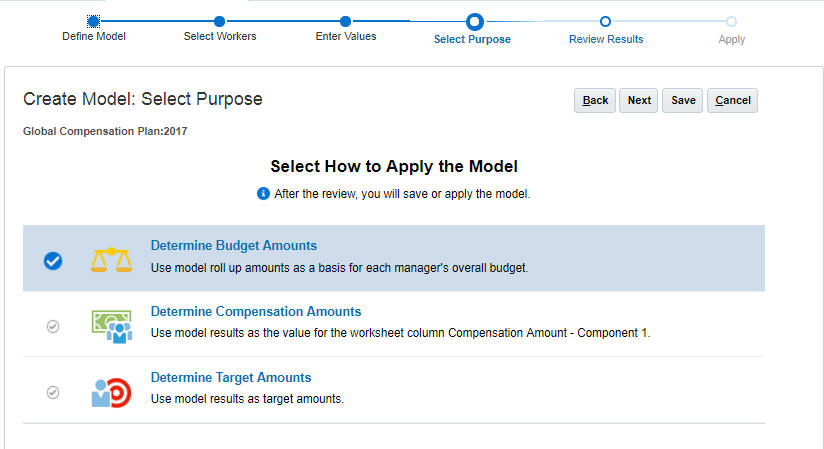Go to the Select Purpose step label
The height and width of the screenshot is (449, 824).
coord(472,40)
